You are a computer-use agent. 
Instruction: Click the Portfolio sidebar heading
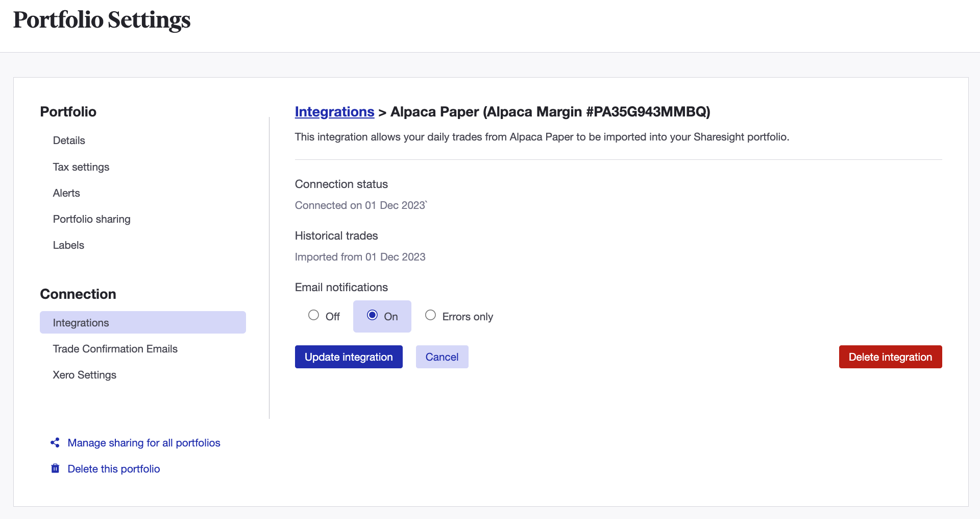[68, 112]
